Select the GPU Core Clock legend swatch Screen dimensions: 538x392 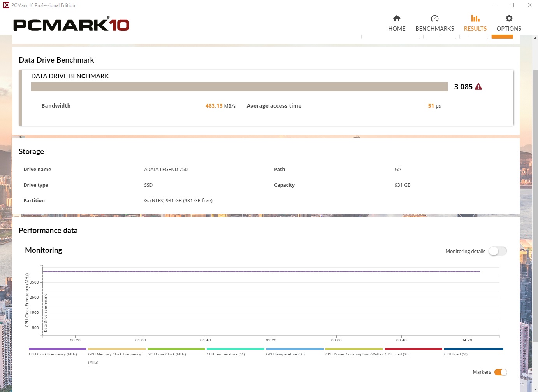coord(176,349)
